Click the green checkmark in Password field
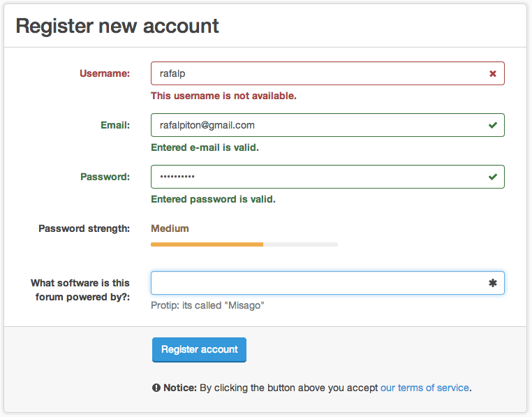This screenshot has width=532, height=417. pyautogui.click(x=493, y=177)
